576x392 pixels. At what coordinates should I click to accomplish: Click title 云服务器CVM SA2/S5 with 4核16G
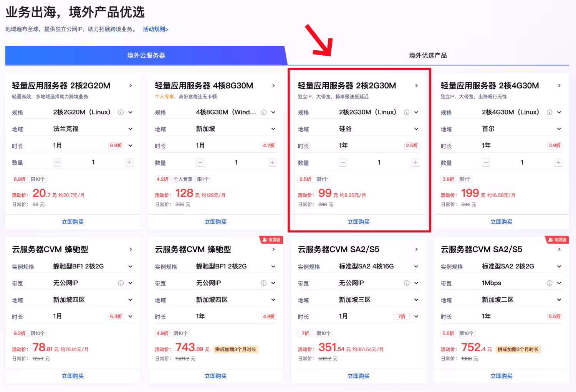pyautogui.click(x=338, y=249)
